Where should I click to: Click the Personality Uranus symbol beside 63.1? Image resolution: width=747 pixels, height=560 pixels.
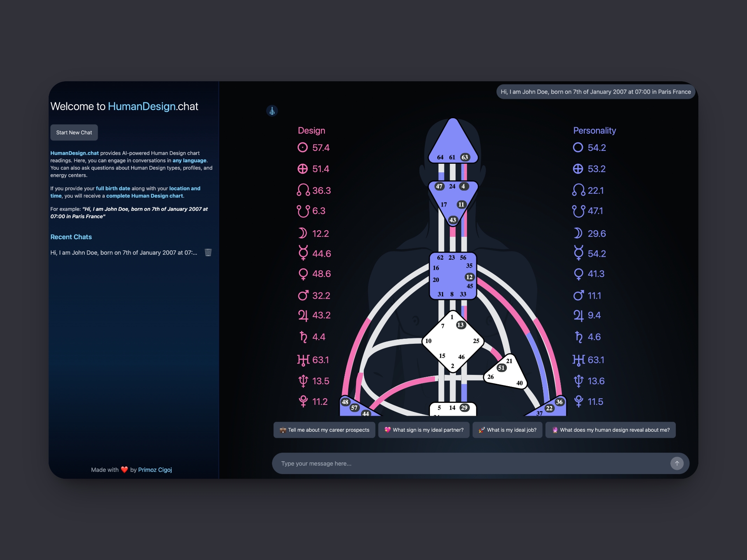tap(579, 360)
